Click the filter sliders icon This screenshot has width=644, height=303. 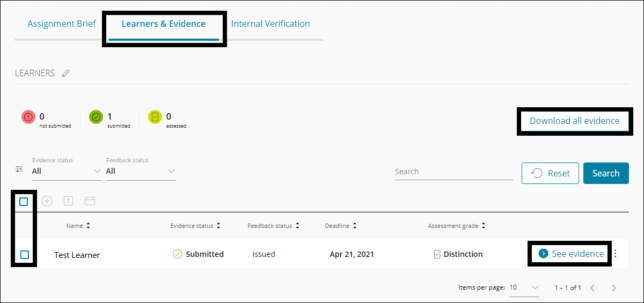(19, 169)
